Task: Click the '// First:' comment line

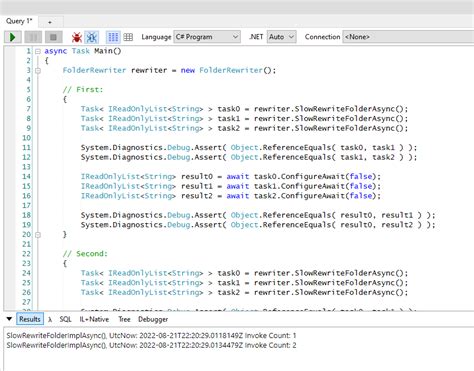Action: click(83, 90)
